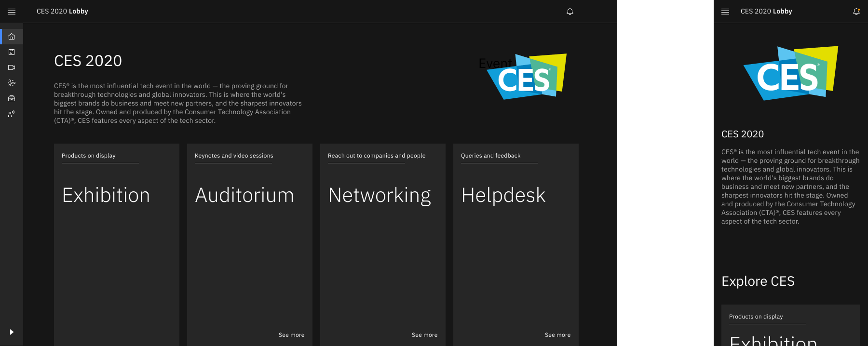
Task: Click See more on Networking card
Action: 424,335
